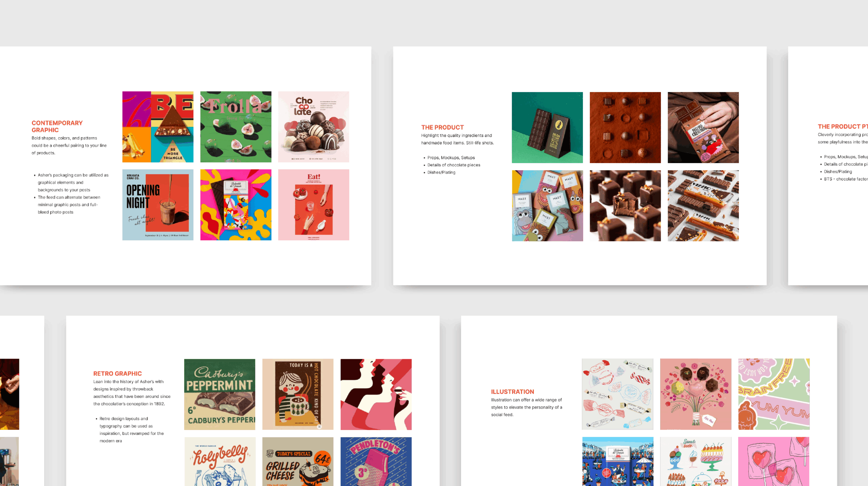The height and width of the screenshot is (486, 868).
Task: Select the 'Bold shapes, colors, and patterns' paragraph
Action: [69, 145]
